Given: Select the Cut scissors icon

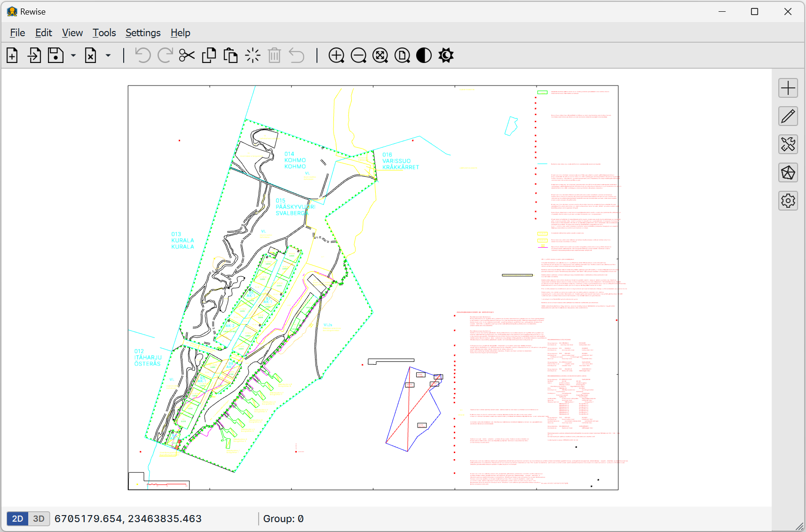Looking at the screenshot, I should click(187, 55).
